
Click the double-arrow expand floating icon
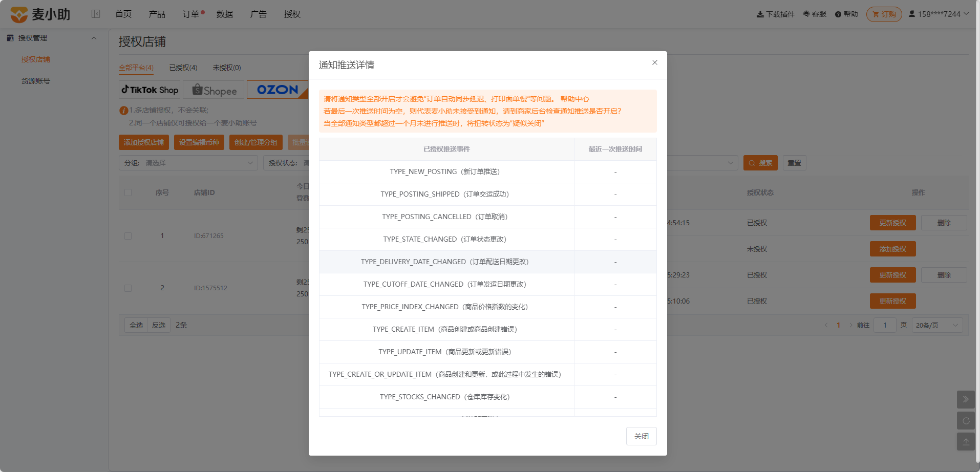pyautogui.click(x=966, y=399)
